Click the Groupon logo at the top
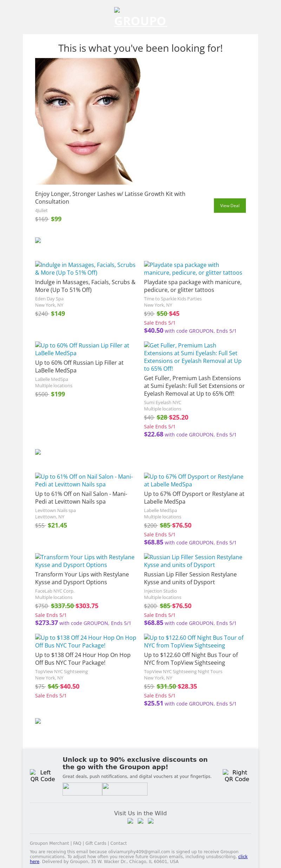This screenshot has width=281, height=868. click(x=140, y=18)
